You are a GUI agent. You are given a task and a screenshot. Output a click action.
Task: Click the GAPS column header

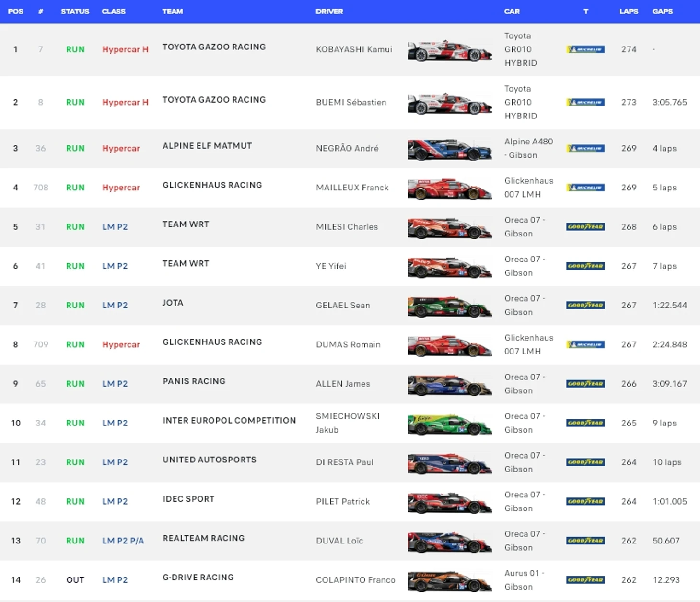click(x=662, y=12)
